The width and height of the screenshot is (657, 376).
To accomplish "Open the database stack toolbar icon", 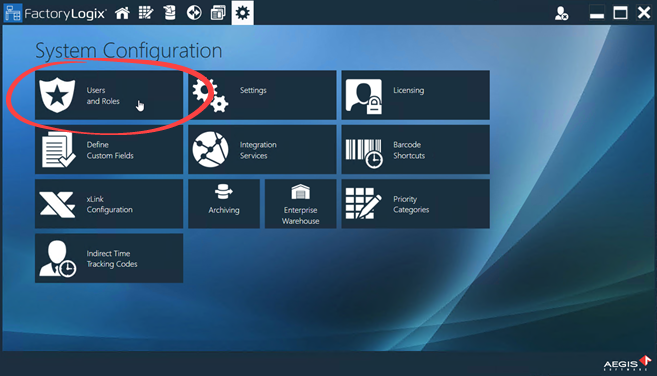I will click(170, 13).
